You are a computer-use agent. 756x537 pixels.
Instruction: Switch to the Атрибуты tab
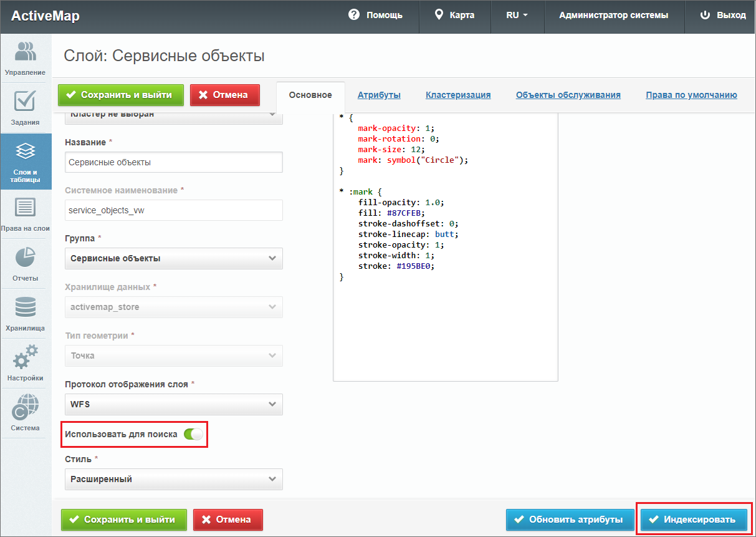coord(379,95)
